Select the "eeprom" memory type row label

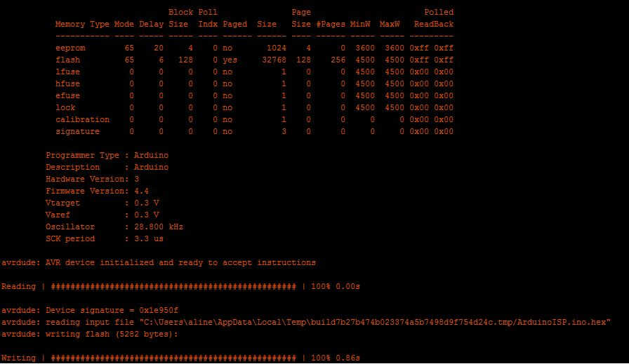click(70, 48)
